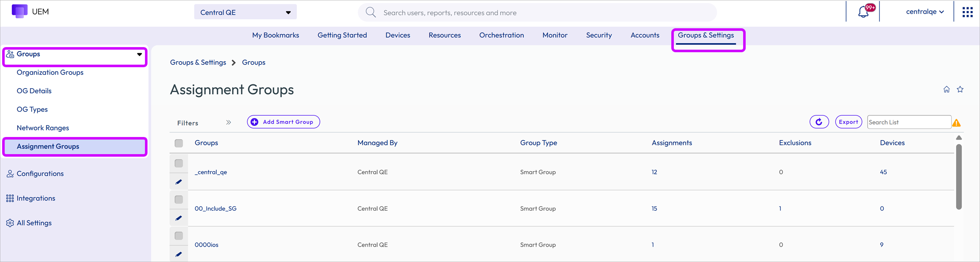
Task: Click devices count 45 for _central_qe
Action: point(883,172)
